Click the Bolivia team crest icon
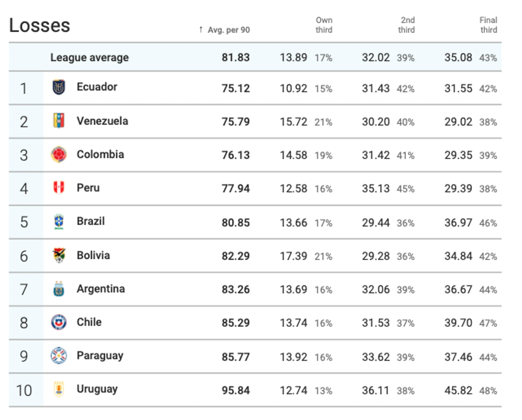522x420 pixels. tap(59, 255)
